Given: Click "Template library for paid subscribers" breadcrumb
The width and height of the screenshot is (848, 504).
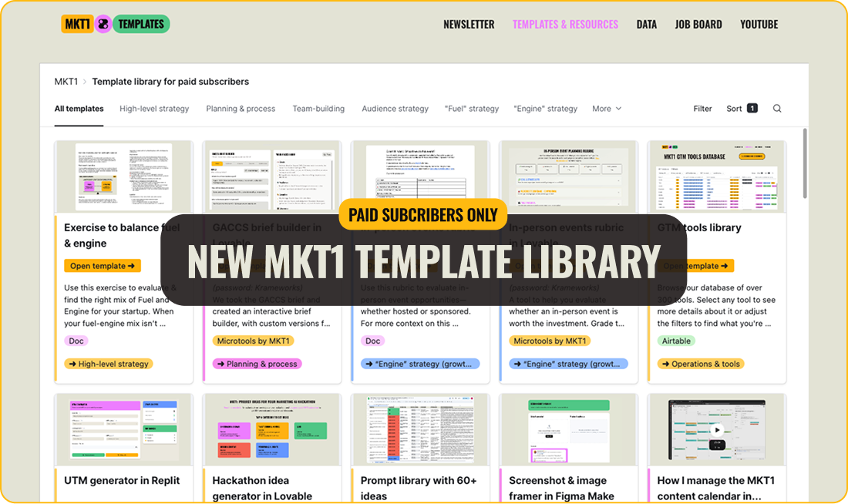Looking at the screenshot, I should [170, 82].
